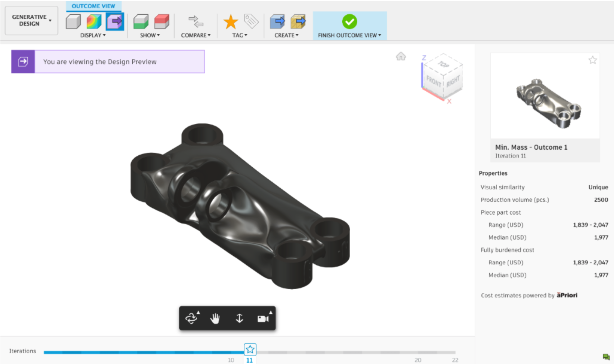Select the plain model display icon
The height and width of the screenshot is (364, 615).
tap(73, 22)
